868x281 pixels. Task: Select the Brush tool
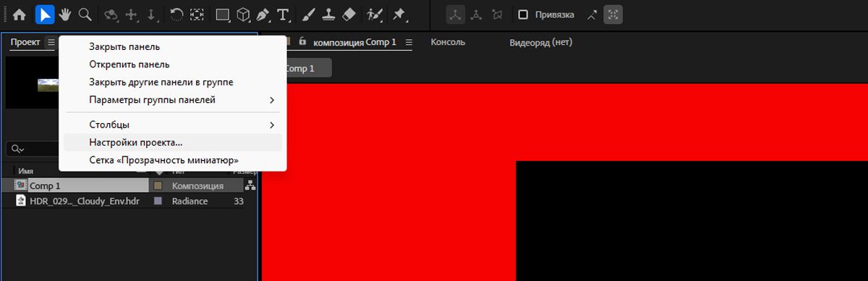tap(308, 14)
